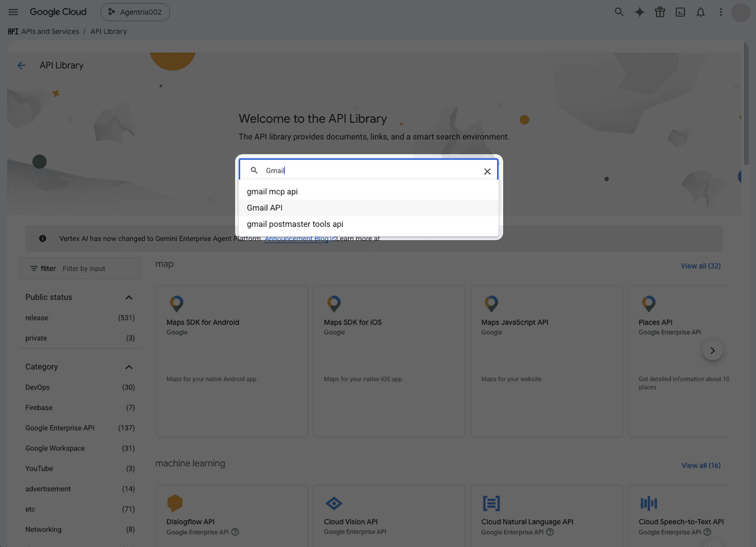
Task: Select 'gmail mcp api' suggestion
Action: click(368, 192)
